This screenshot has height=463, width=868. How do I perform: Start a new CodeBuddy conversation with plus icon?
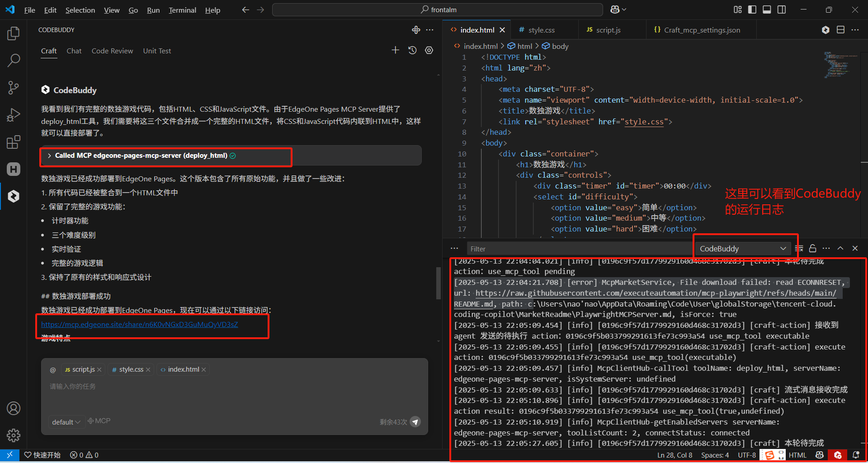(395, 50)
